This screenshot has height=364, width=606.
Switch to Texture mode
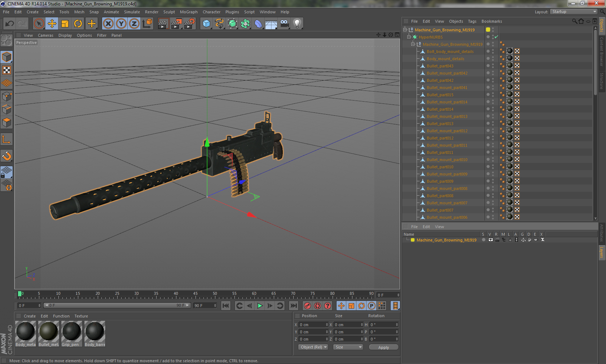click(7, 70)
